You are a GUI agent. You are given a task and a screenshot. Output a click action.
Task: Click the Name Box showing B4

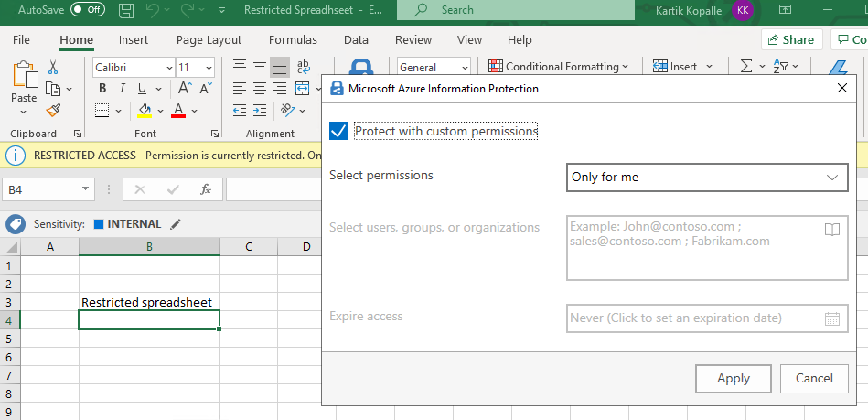[x=48, y=189]
